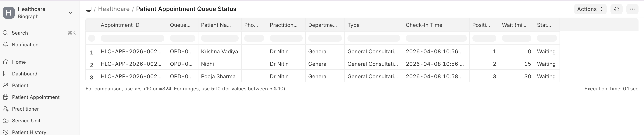Screen dimensions: 644x135
Task: Click the Check-In Time column header
Action: [x=424, y=25]
